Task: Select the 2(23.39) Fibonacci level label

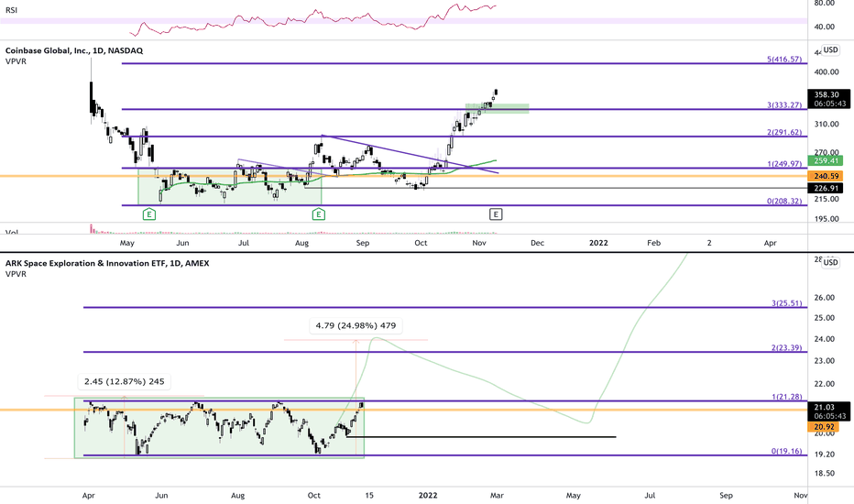Action: tap(786, 347)
